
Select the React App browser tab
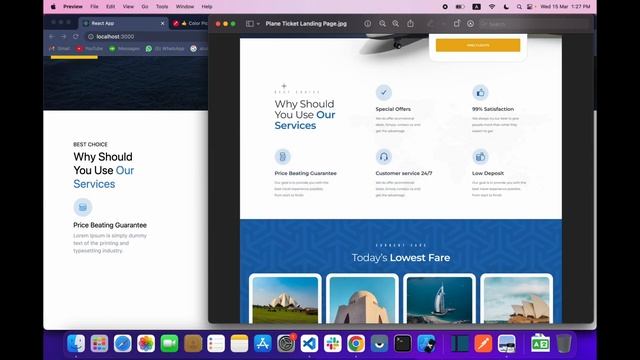pos(122,23)
